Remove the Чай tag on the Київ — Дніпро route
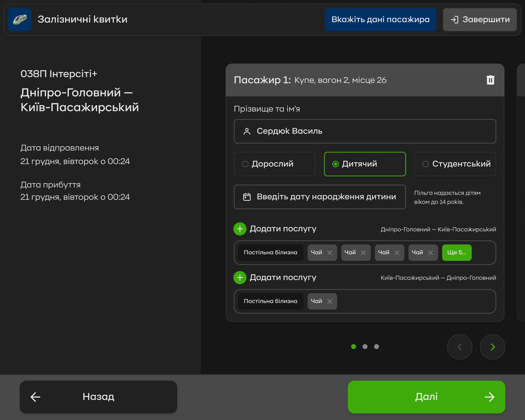Viewport: 525px width, 420px height. (330, 301)
